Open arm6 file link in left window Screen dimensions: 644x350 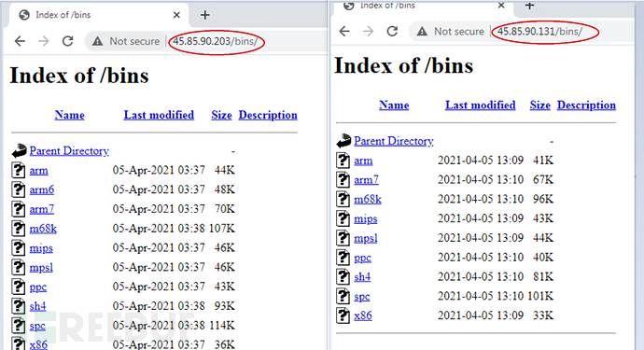point(42,189)
